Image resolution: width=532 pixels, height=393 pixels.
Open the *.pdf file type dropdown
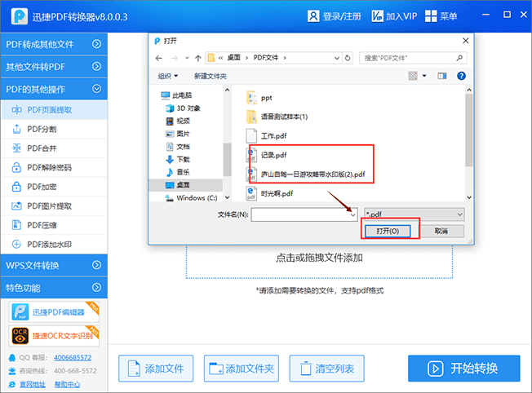click(415, 214)
